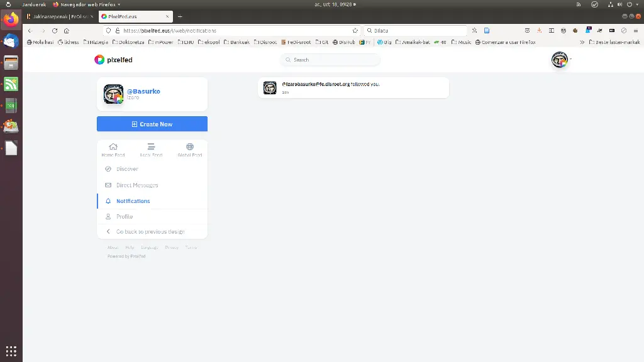This screenshot has height=362, width=644.
Task: Launch Thunderbird from the Ubuntu dock
Action: click(x=11, y=41)
